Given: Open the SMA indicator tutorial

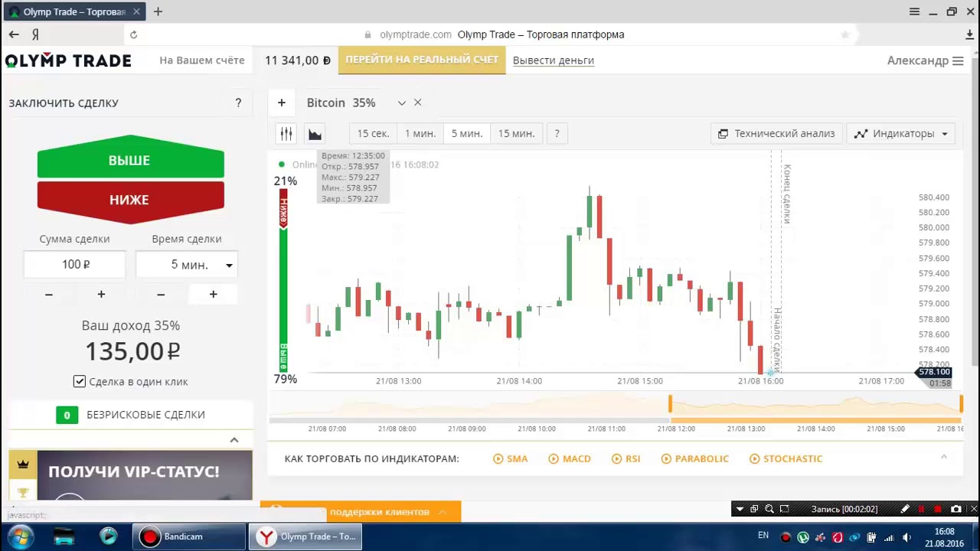Looking at the screenshot, I should [x=511, y=458].
